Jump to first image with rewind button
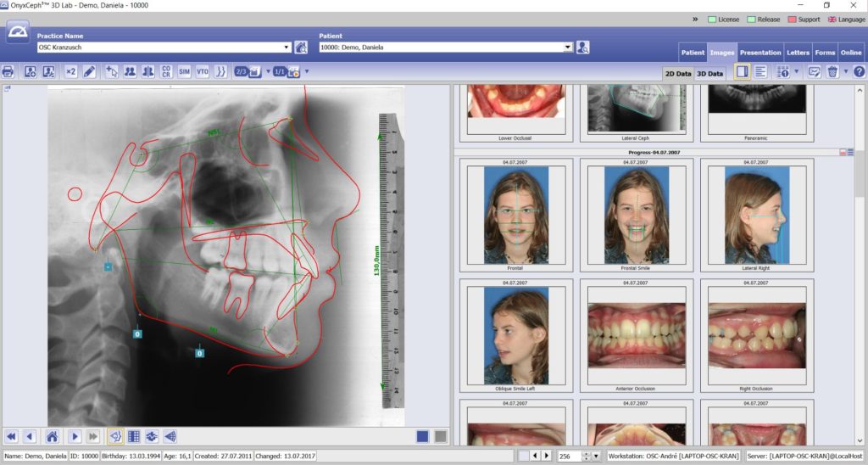 [11, 437]
